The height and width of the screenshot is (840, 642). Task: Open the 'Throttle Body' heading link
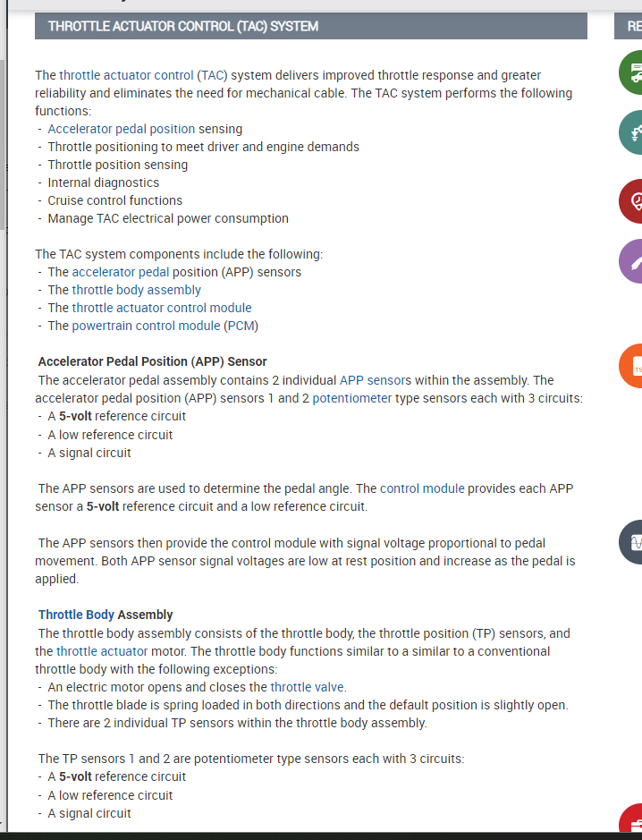point(76,615)
